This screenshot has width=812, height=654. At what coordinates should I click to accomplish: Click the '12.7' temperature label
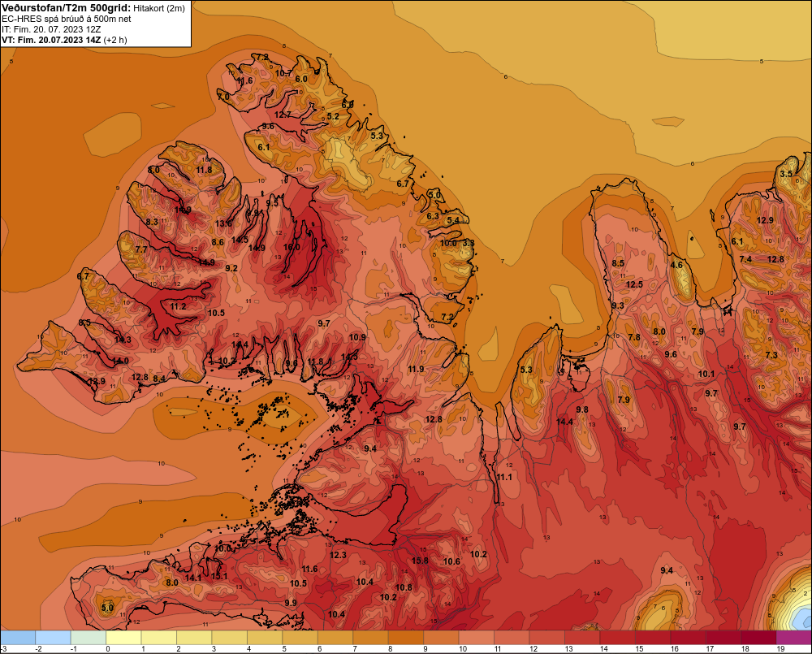(283, 115)
